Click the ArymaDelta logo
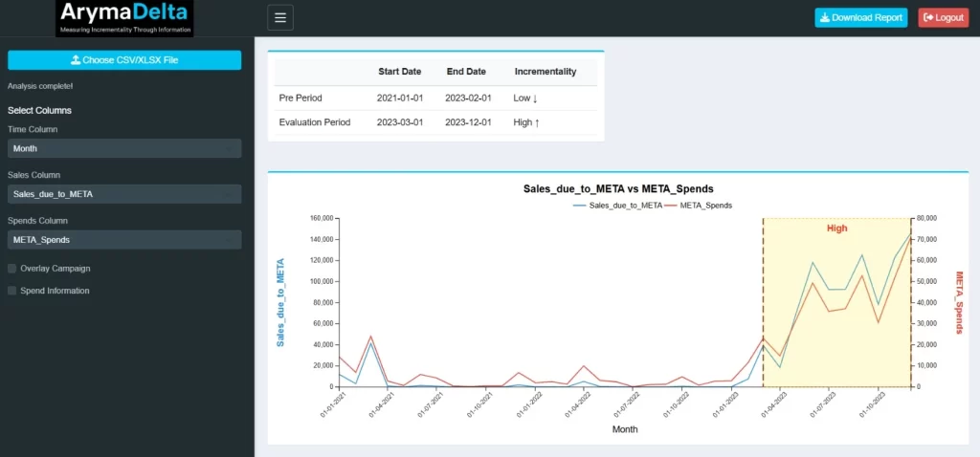980x457 pixels. (x=125, y=18)
